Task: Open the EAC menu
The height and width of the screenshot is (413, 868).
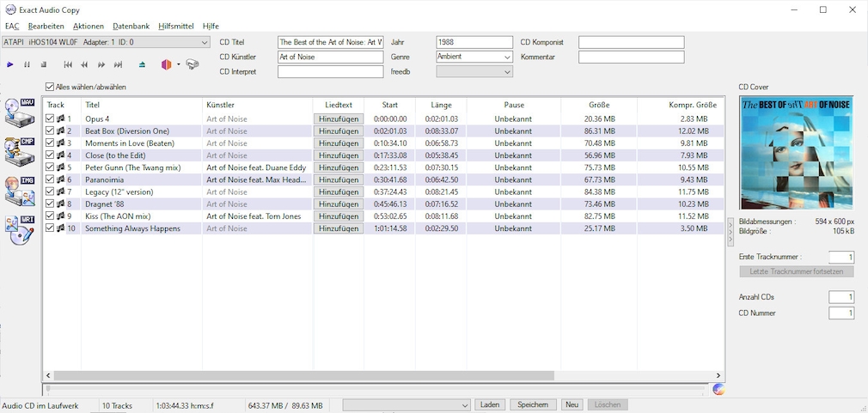Action: click(12, 26)
